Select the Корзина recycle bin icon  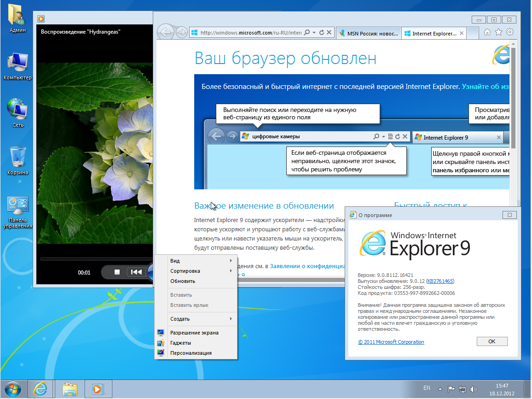coord(17,160)
